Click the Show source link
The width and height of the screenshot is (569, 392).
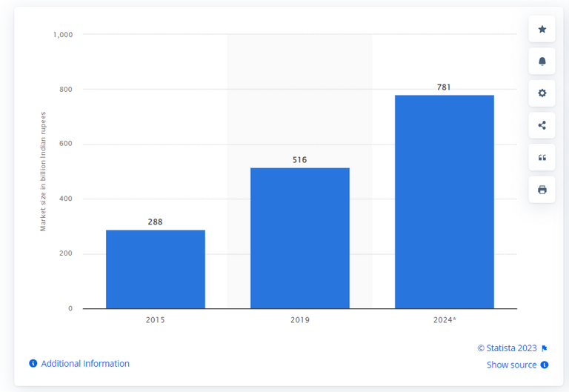click(511, 365)
